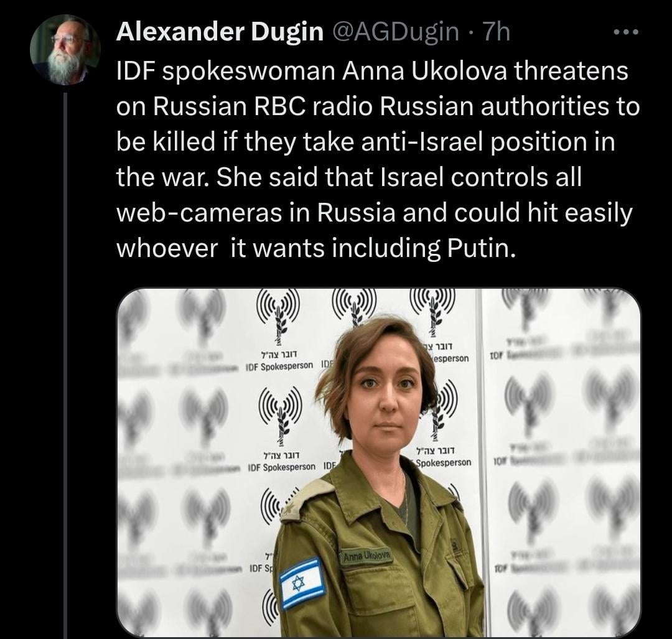This screenshot has height=639, width=672.
Task: Click Alexander Dugin's profile avatar
Action: click(65, 50)
